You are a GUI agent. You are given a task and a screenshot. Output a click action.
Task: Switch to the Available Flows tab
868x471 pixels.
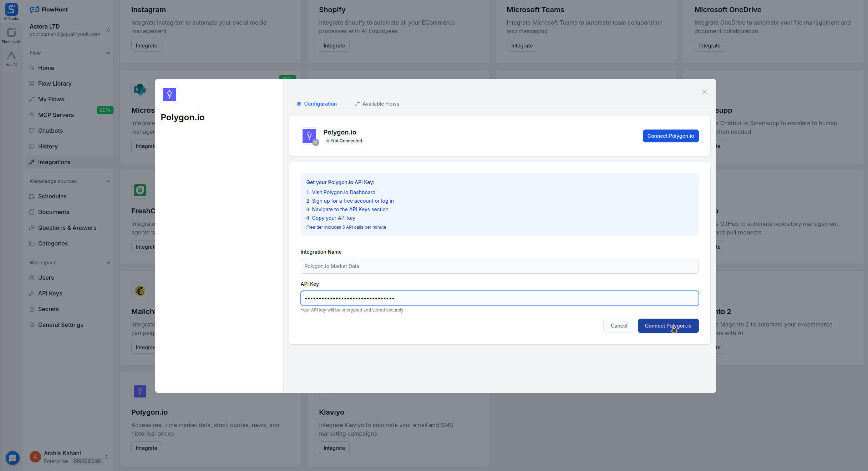click(x=377, y=104)
